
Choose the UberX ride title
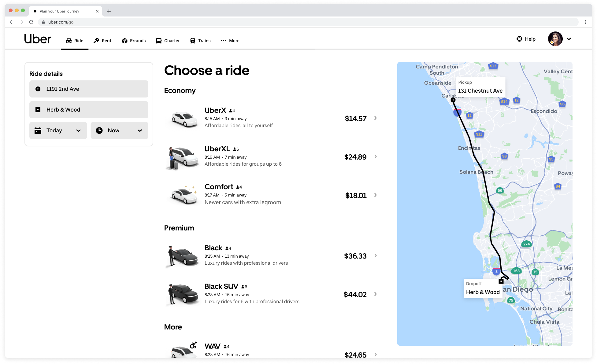click(215, 110)
